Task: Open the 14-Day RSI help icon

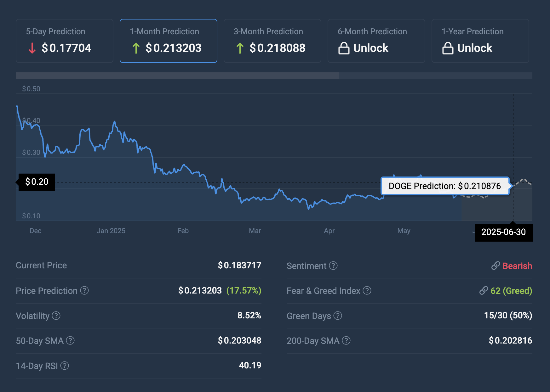Action: 65,366
